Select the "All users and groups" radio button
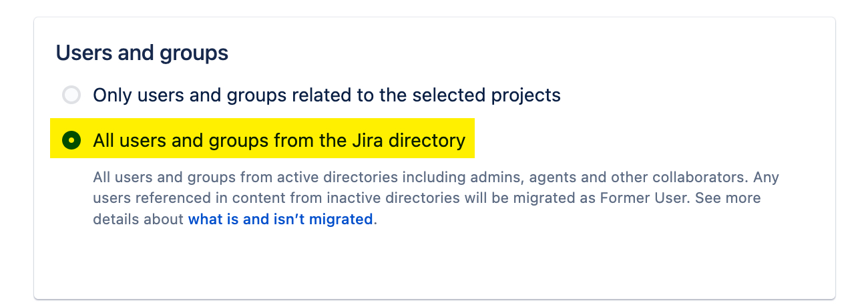 coord(71,141)
